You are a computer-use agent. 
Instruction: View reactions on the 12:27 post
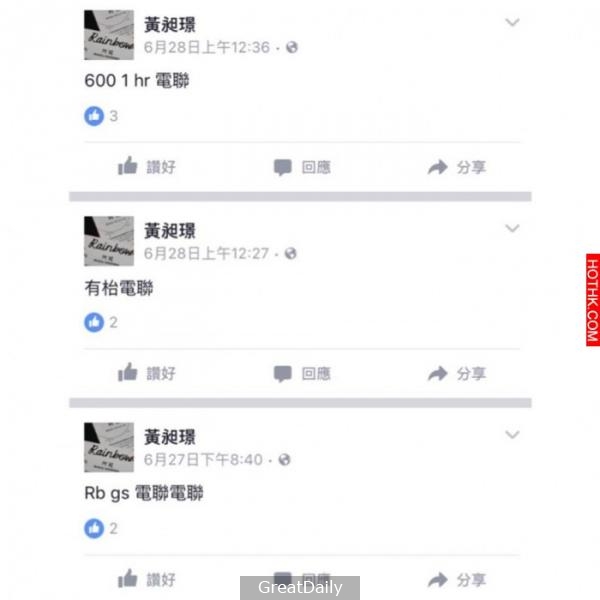[101, 322]
